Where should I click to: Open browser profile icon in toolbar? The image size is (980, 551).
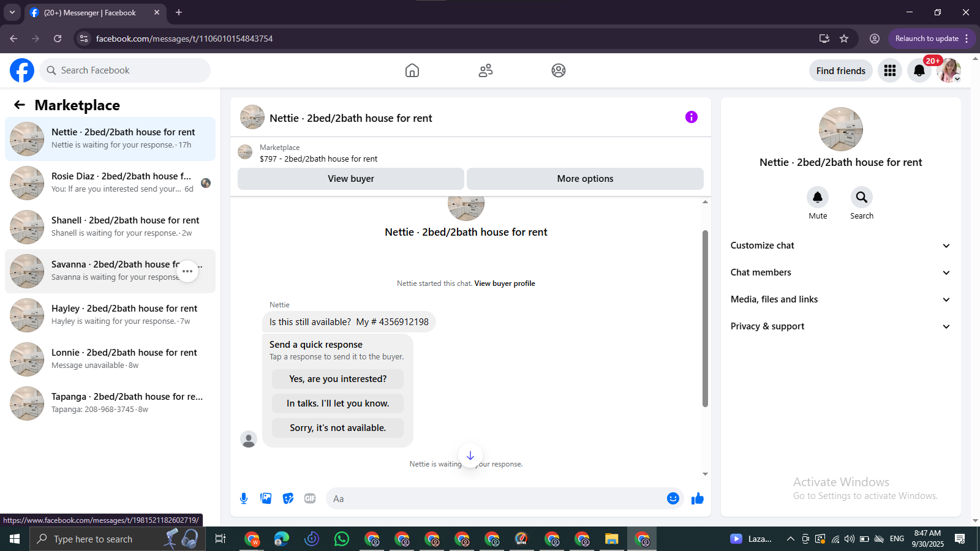pyautogui.click(x=875, y=39)
